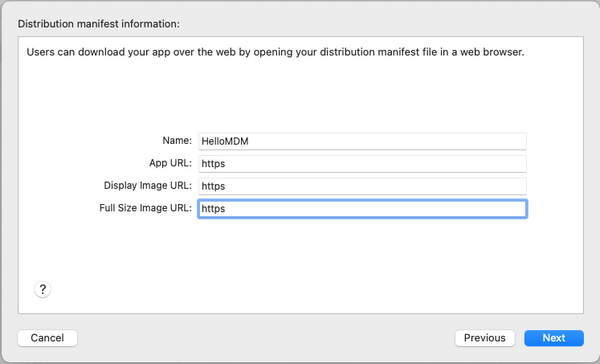Click the "Name:" field label
Viewport: 600px width, 364px height.
point(177,140)
